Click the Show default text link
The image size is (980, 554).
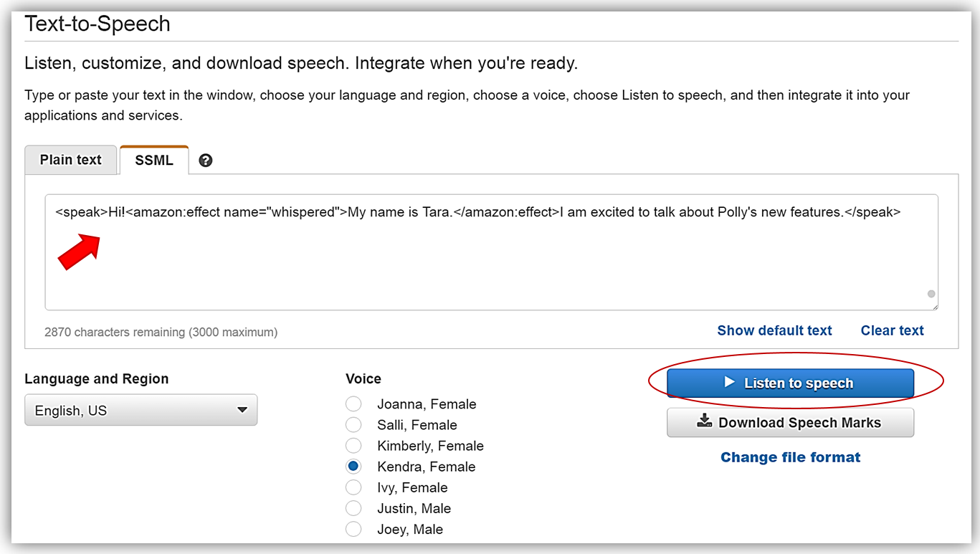tap(774, 330)
